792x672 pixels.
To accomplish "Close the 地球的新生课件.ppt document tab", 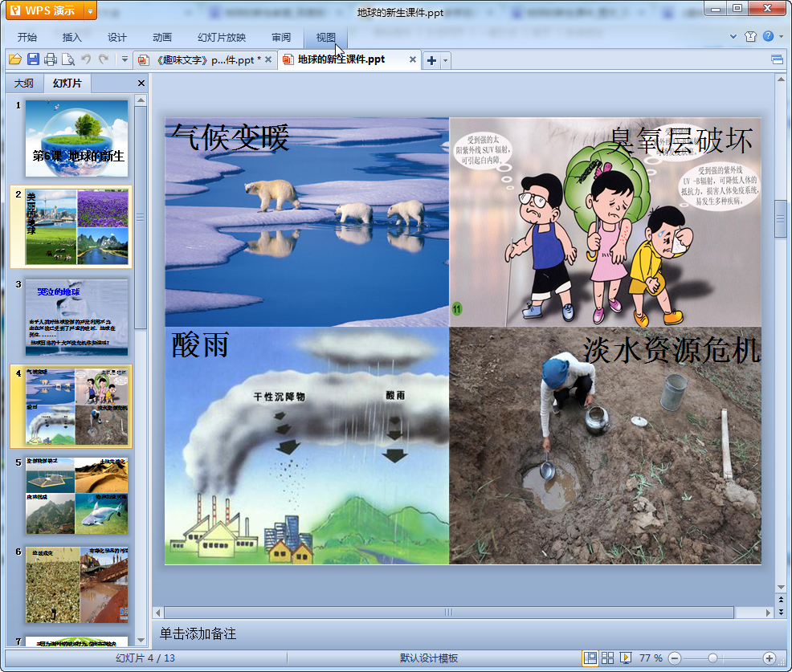I will [413, 59].
